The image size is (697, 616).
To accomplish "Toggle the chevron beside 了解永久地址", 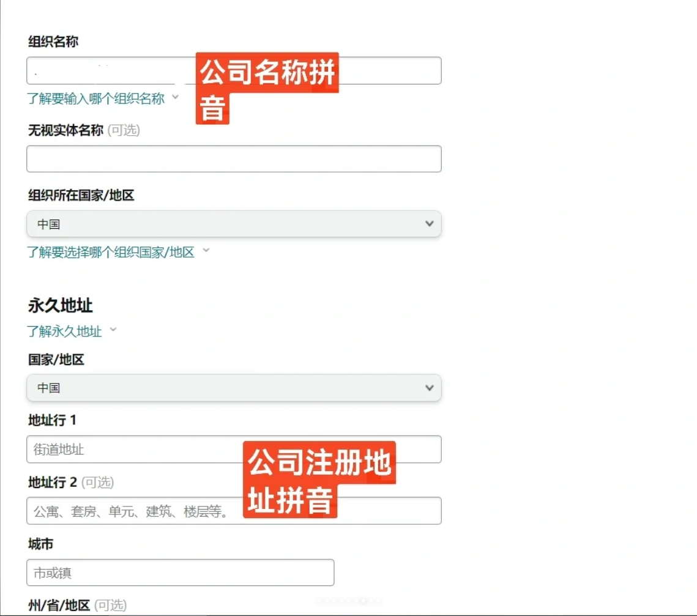I will [x=113, y=330].
